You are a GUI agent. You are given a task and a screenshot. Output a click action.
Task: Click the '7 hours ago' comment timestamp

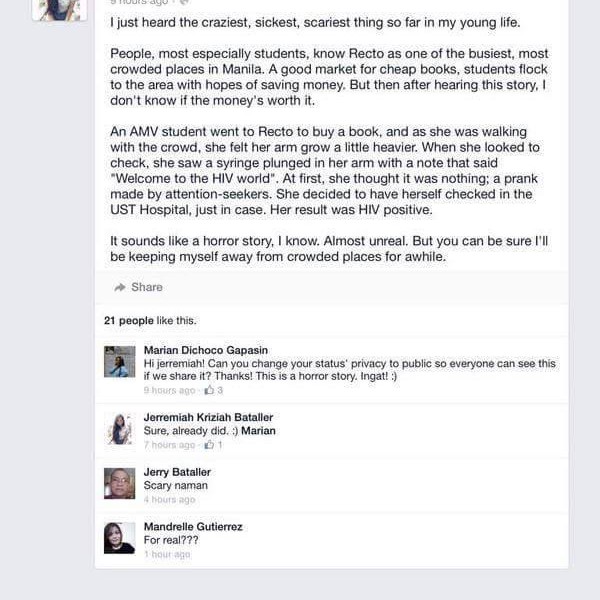click(170, 445)
